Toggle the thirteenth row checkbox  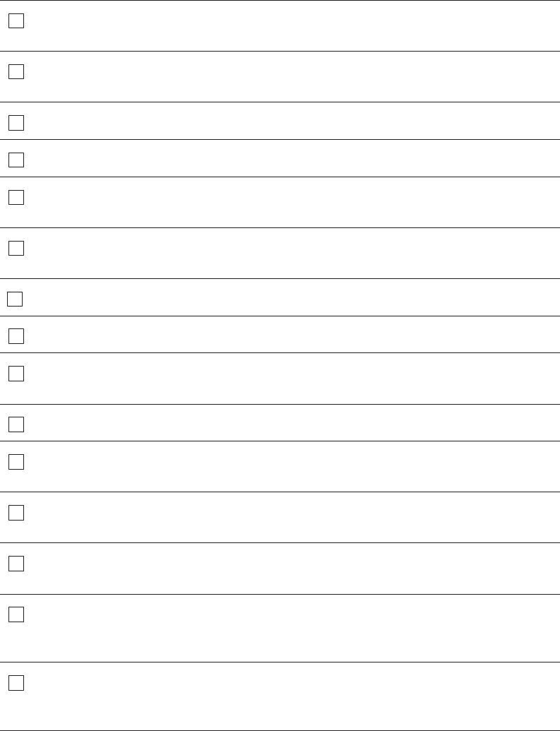coord(16,564)
